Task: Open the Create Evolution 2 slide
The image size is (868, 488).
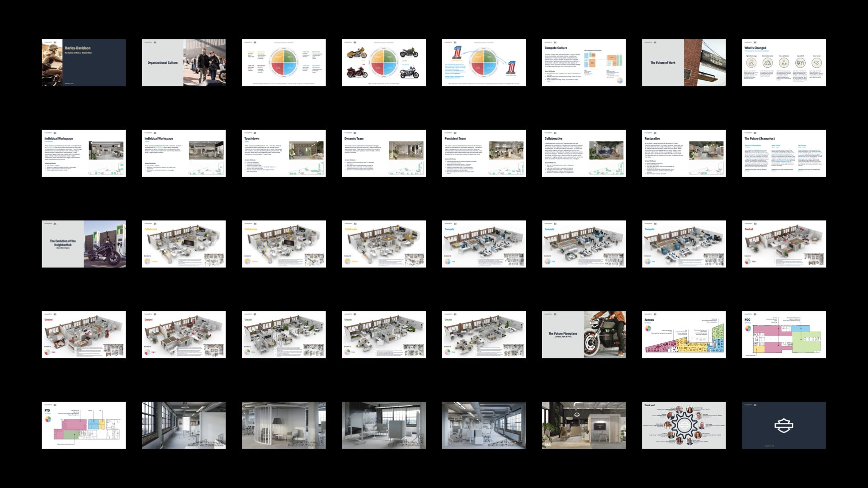Action: click(384, 334)
